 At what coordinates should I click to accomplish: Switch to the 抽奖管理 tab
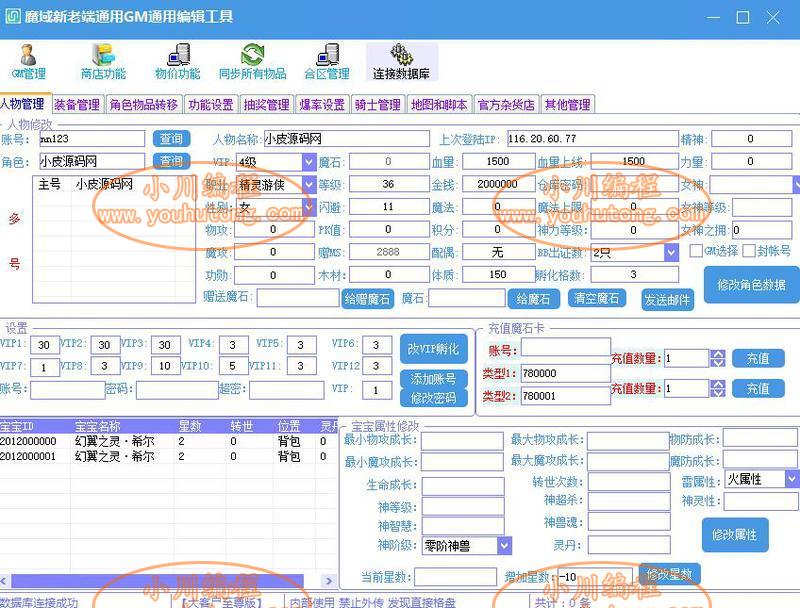pyautogui.click(x=266, y=105)
